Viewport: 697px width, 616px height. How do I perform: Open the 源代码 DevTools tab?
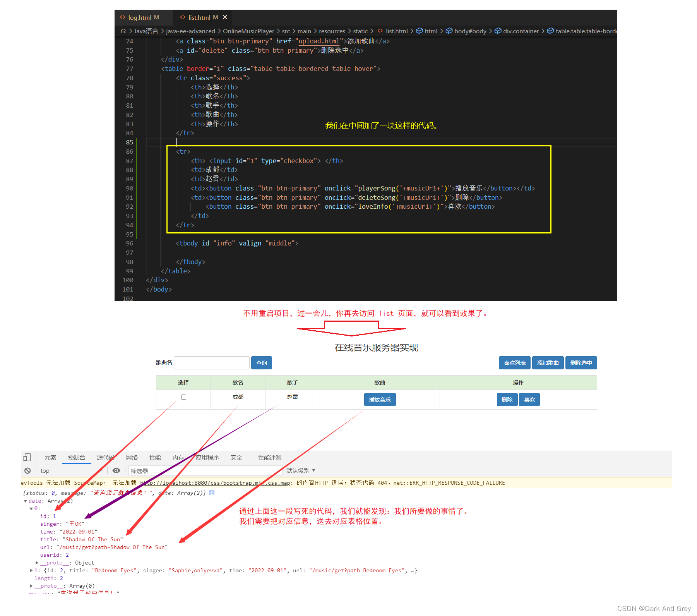pyautogui.click(x=106, y=457)
